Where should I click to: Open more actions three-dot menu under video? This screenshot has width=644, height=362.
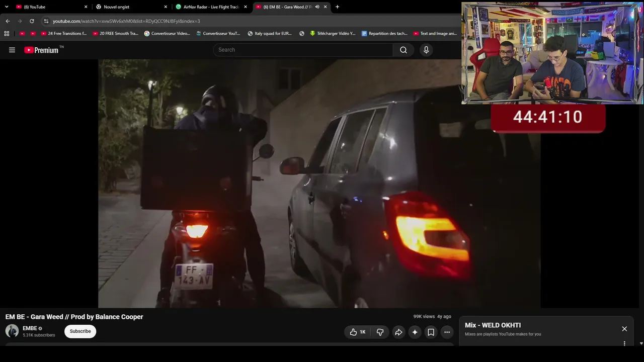447,332
